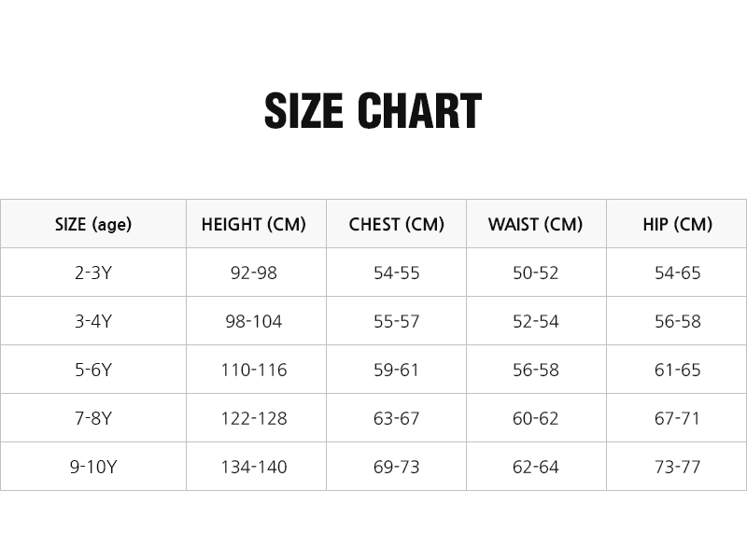This screenshot has height=560, width=747.
Task: Click the 5-6Y size cell
Action: coord(93,370)
